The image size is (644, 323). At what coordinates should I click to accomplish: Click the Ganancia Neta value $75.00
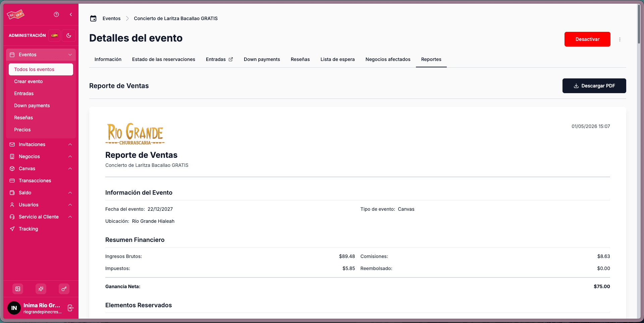point(602,286)
